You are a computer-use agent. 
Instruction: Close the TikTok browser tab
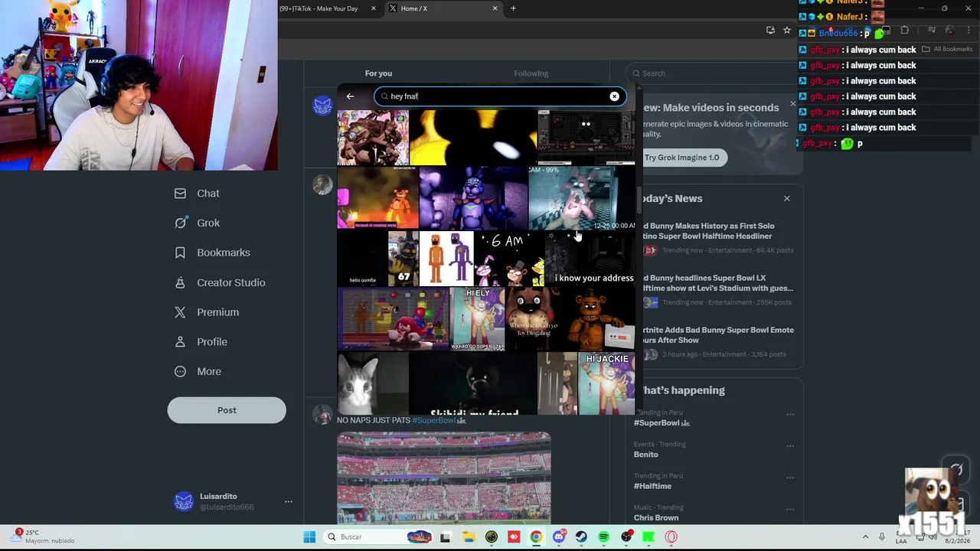click(x=374, y=8)
